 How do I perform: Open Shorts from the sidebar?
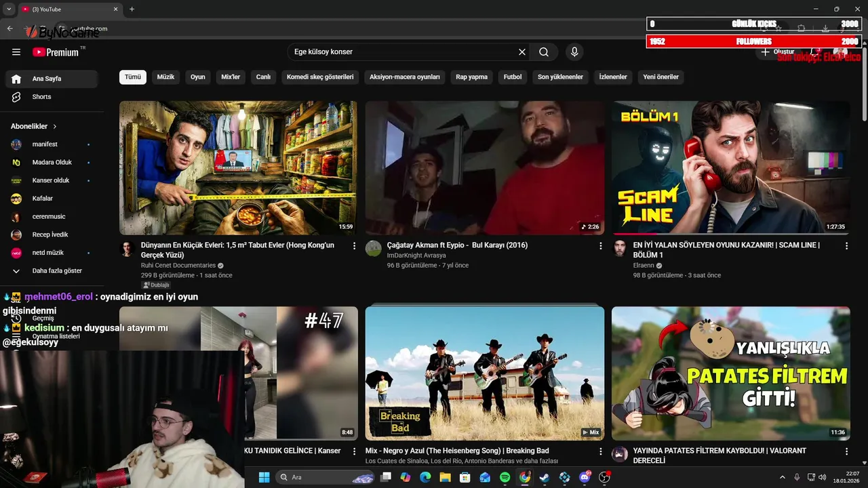[x=52, y=97]
